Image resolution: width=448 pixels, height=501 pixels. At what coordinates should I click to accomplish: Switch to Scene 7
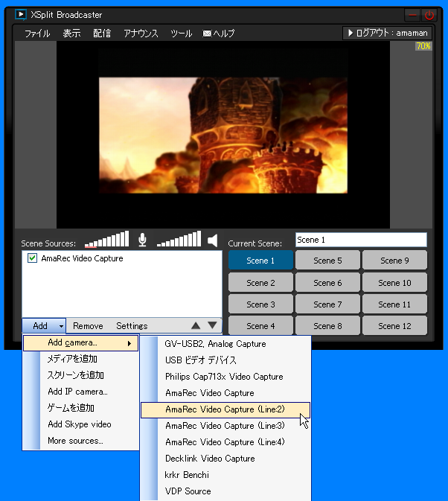[327, 304]
